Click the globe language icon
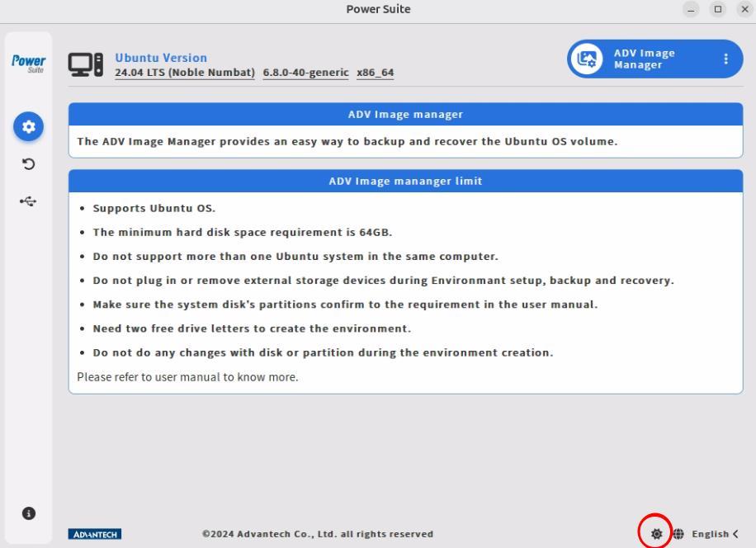The width and height of the screenshot is (756, 548). [678, 533]
